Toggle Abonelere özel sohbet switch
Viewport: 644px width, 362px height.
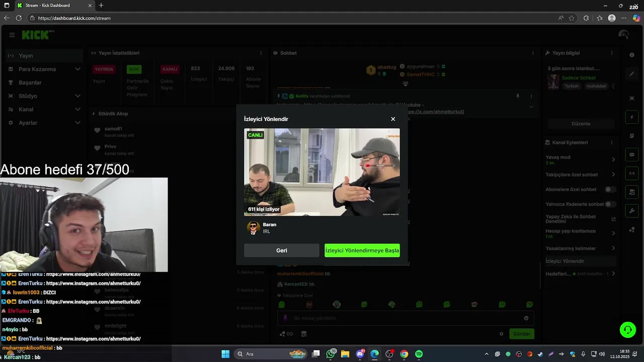click(x=610, y=190)
